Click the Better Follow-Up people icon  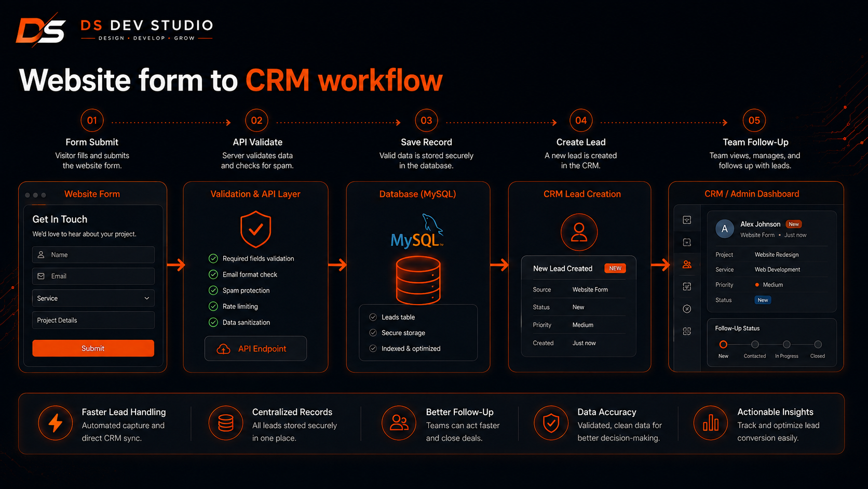(x=399, y=423)
